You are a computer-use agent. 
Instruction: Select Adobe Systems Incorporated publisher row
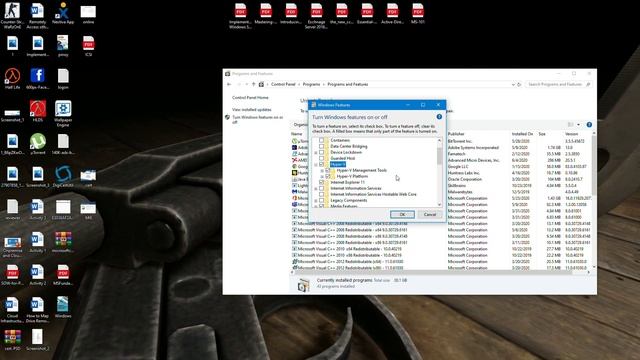[473, 147]
